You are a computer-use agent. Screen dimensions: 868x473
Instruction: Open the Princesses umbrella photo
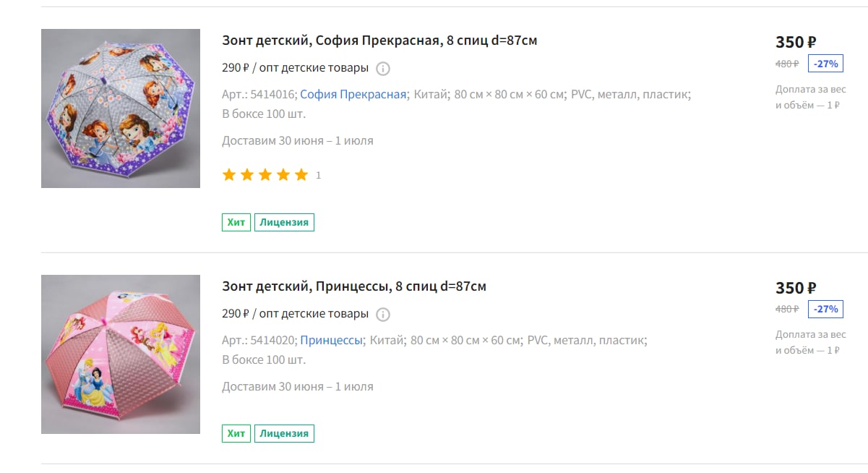121,354
